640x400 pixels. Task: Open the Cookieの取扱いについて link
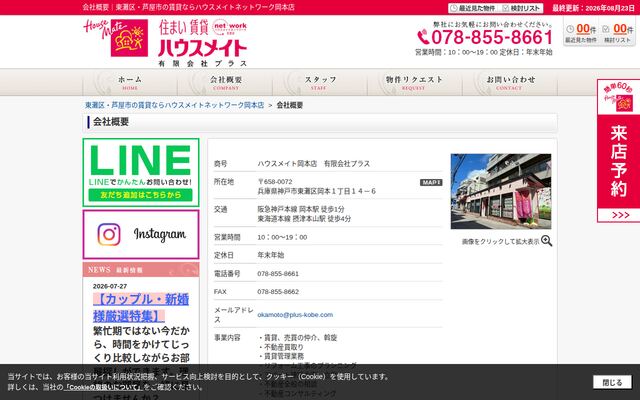pyautogui.click(x=103, y=387)
